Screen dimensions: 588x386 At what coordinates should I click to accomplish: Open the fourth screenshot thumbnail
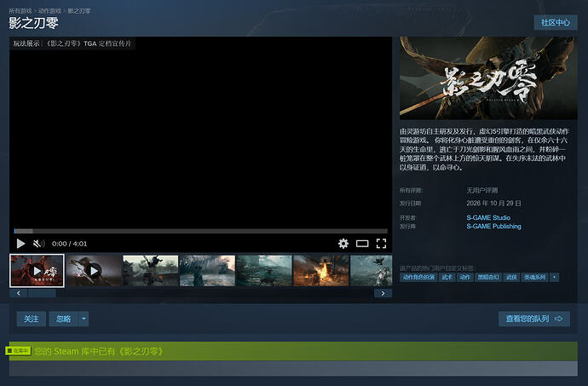point(207,271)
